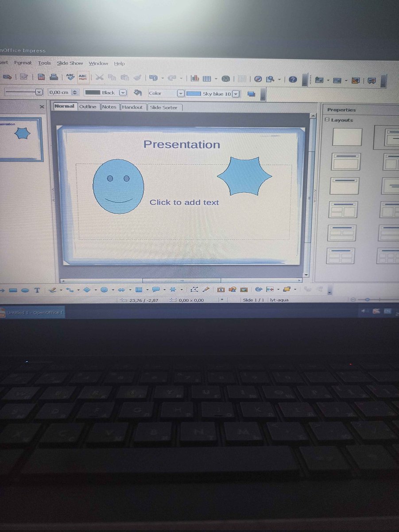The height and width of the screenshot is (532, 399).
Task: Select the slide 1 thumbnail
Action: [21, 139]
